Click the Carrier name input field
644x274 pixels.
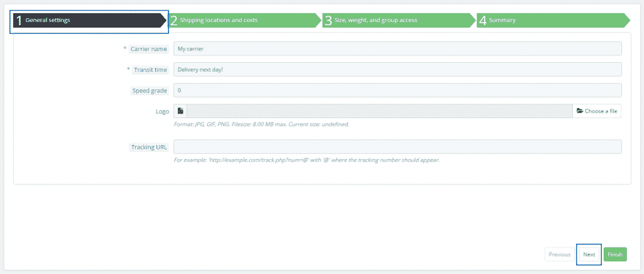pos(397,48)
